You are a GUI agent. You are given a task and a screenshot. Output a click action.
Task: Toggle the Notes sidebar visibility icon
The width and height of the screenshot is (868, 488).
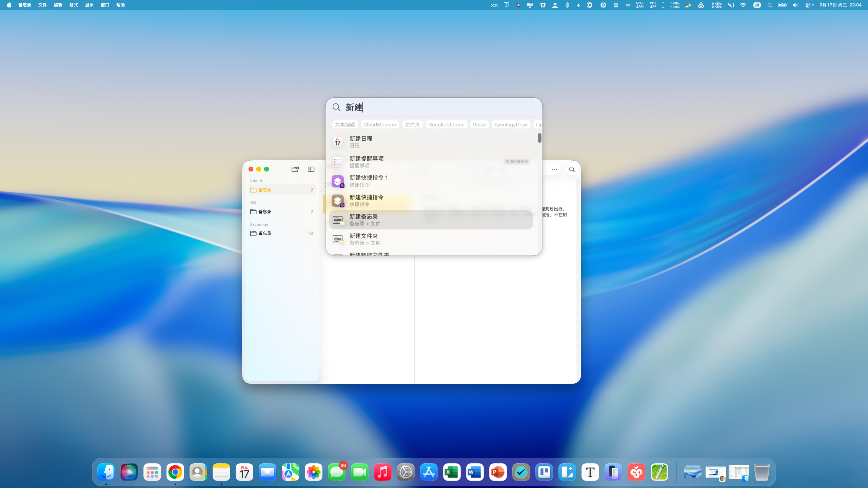[311, 169]
